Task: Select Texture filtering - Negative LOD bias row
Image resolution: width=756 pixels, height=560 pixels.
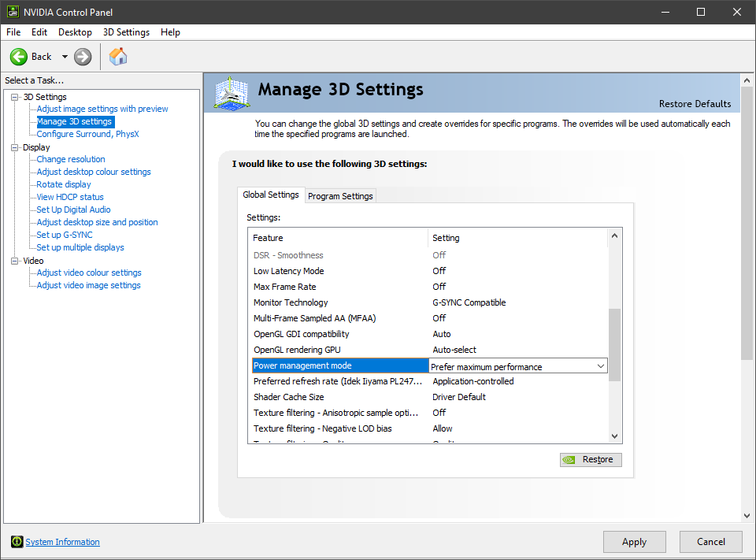Action: click(428, 428)
